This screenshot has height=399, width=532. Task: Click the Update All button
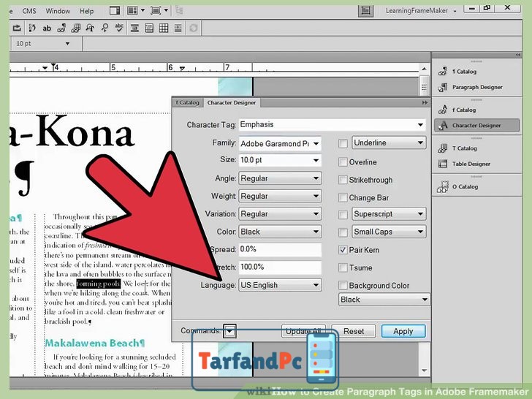pos(303,331)
